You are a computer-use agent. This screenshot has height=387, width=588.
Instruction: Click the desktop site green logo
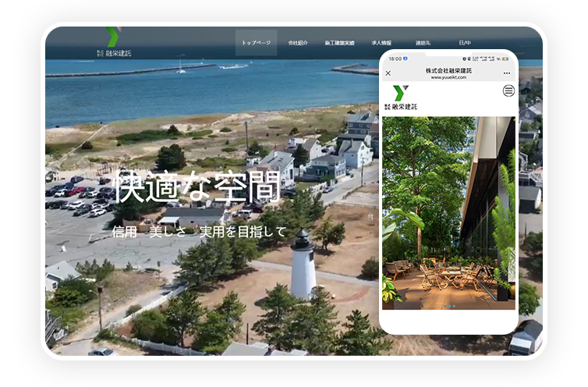[114, 41]
